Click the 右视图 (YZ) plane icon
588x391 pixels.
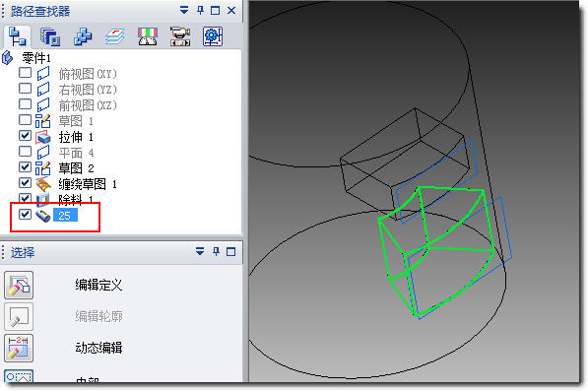click(x=43, y=89)
